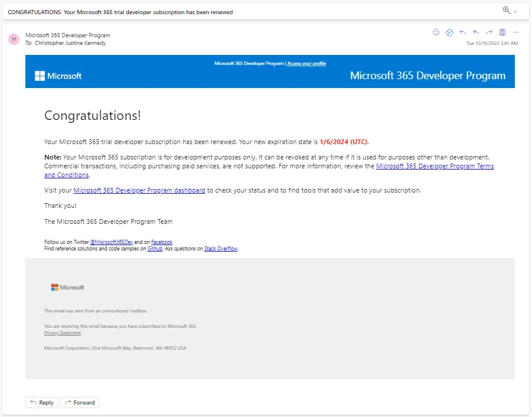Viewport: 532px width, 417px height.
Task: Click the 'Congratulations!' heading
Action: (93, 116)
